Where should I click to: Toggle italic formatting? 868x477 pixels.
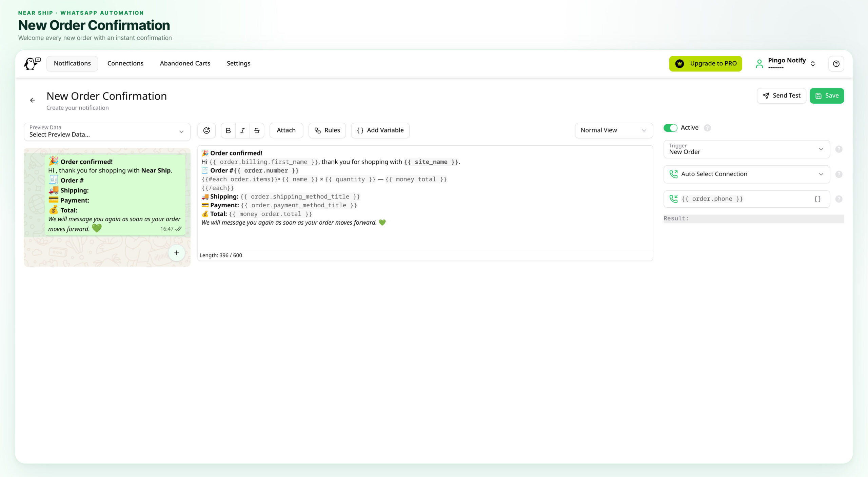(x=242, y=130)
